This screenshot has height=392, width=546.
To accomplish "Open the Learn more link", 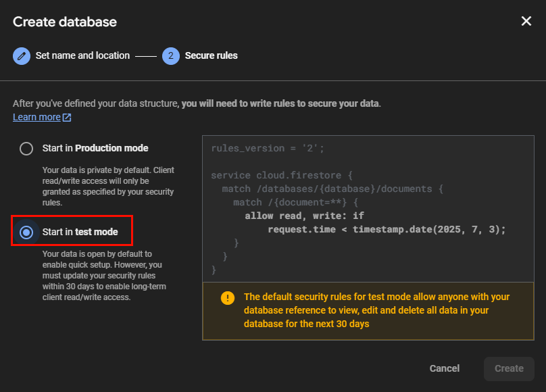I will pyautogui.click(x=34, y=116).
